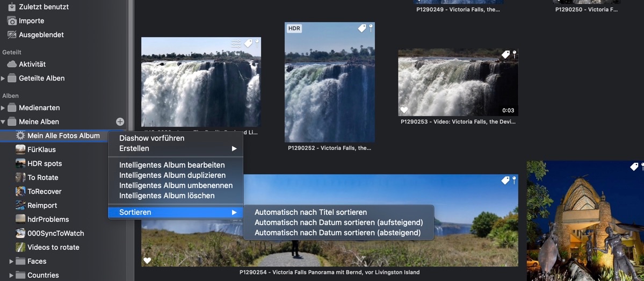The image size is (644, 281).
Task: Open the video thumbnail P1290253
Action: [x=458, y=82]
